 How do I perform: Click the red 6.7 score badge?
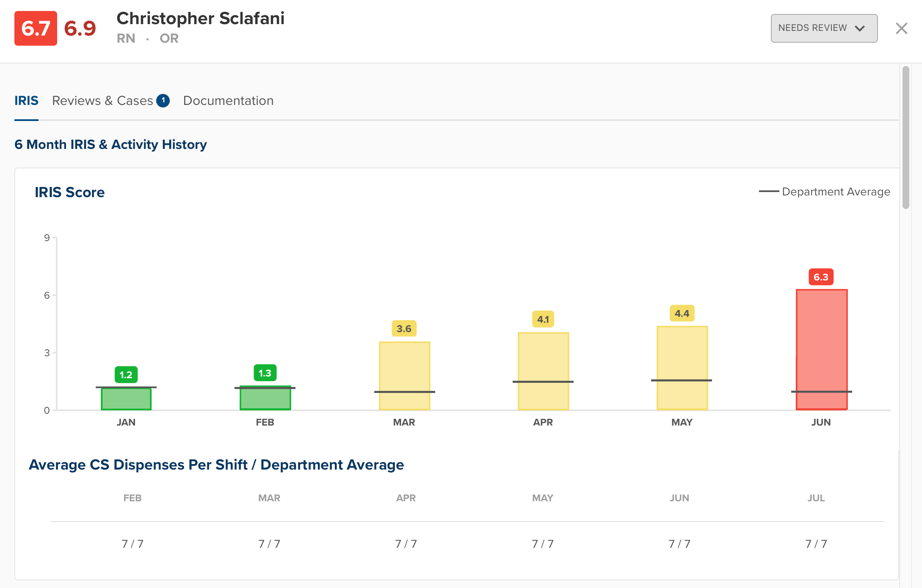[36, 28]
